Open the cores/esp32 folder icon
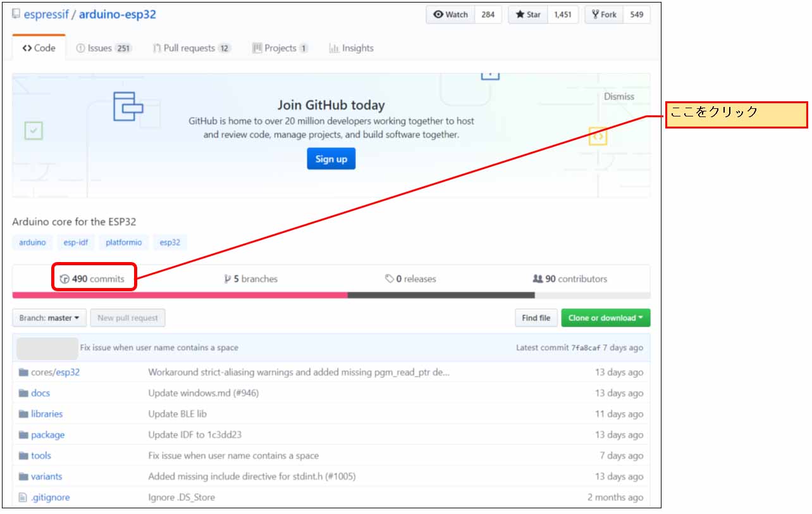Image resolution: width=812 pixels, height=514 pixels. (x=23, y=372)
